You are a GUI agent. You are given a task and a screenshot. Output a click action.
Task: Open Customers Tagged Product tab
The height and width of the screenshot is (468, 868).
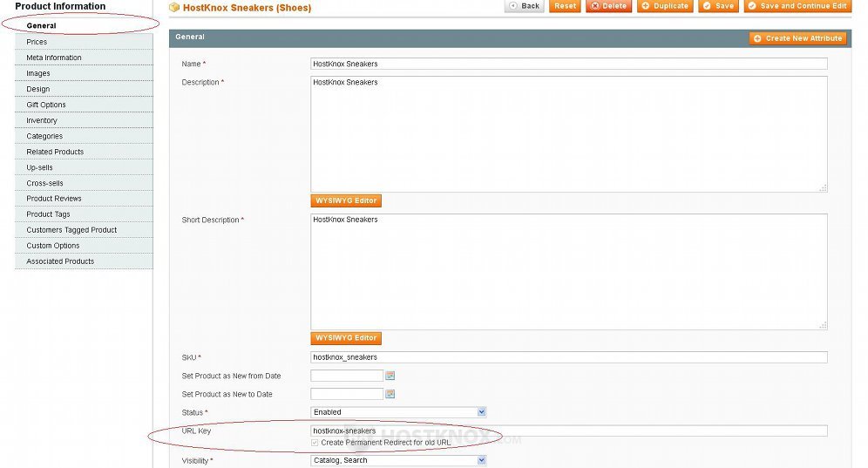84,230
